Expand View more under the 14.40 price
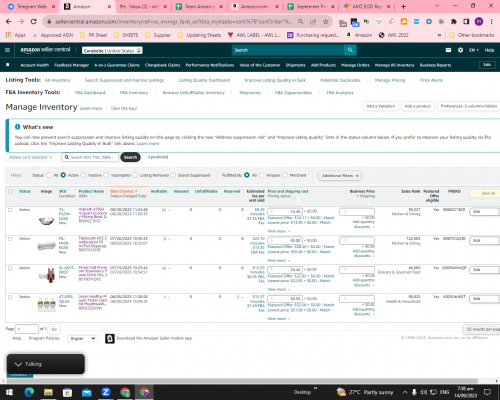Viewport: 500px width, 400px height. (279, 231)
